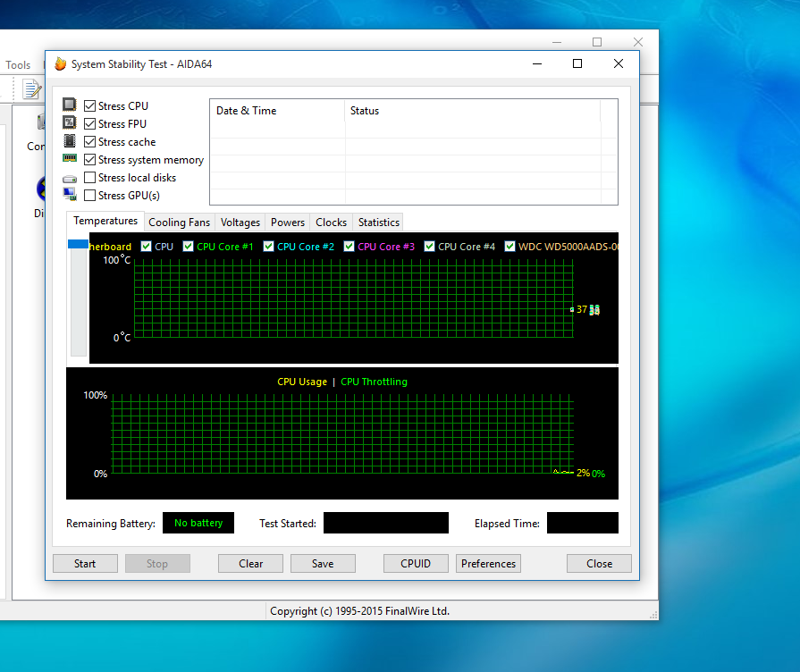The height and width of the screenshot is (672, 800).
Task: Click the disabled Stop button
Action: pyautogui.click(x=157, y=564)
